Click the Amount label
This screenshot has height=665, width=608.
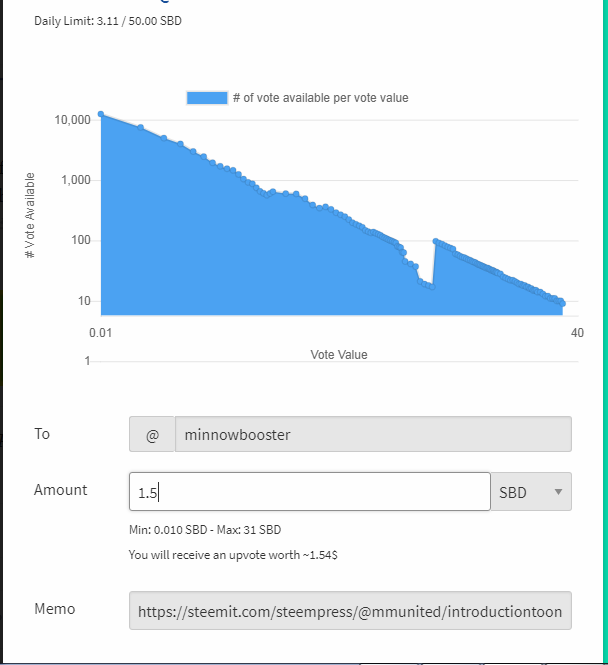tap(60, 490)
